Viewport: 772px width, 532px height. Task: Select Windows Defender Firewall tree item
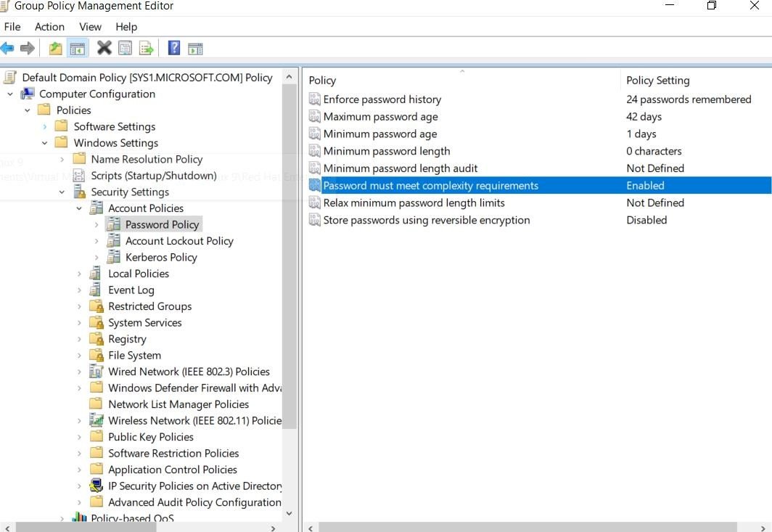[x=194, y=388]
